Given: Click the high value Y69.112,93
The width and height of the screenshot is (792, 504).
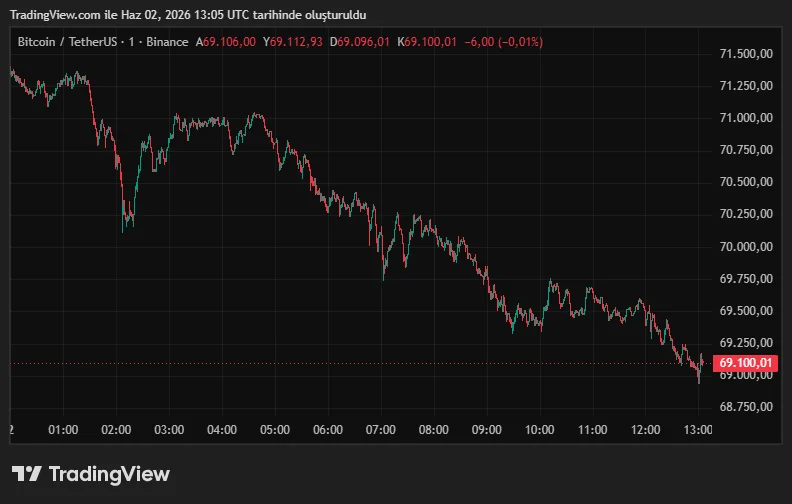Looking at the screenshot, I should coord(292,42).
